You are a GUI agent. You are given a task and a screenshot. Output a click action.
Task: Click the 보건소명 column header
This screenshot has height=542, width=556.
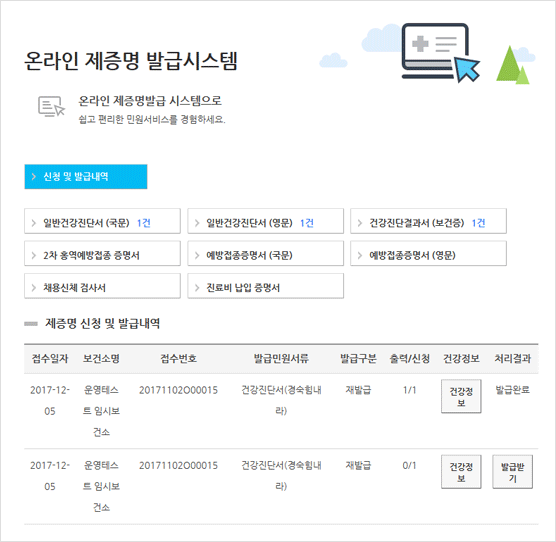(101, 358)
